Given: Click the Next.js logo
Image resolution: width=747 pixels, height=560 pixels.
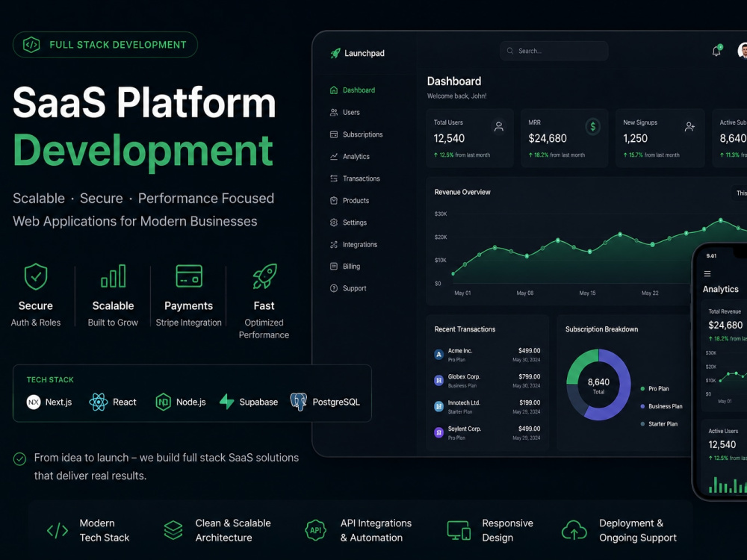Looking at the screenshot, I should pos(34,402).
